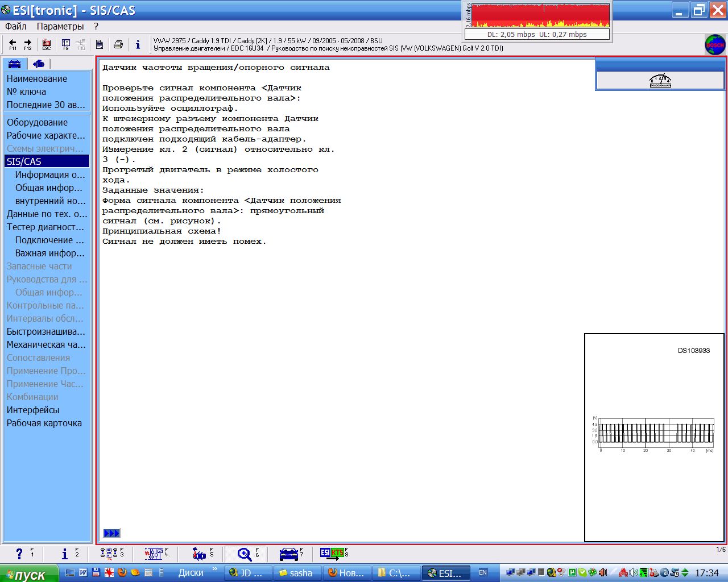The image size is (728, 582).
Task: Launch Firefox from quick launch
Action: 122,572
